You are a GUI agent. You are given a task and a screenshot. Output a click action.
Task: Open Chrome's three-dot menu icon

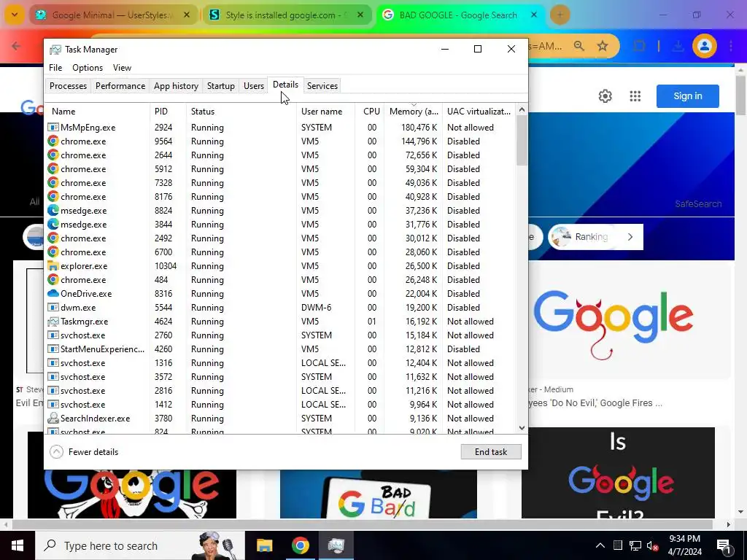click(731, 46)
